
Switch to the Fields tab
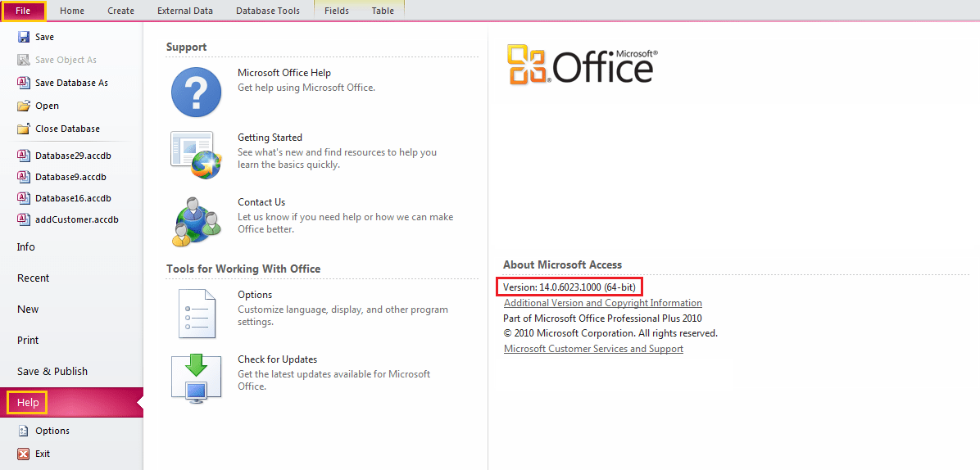[x=336, y=11]
